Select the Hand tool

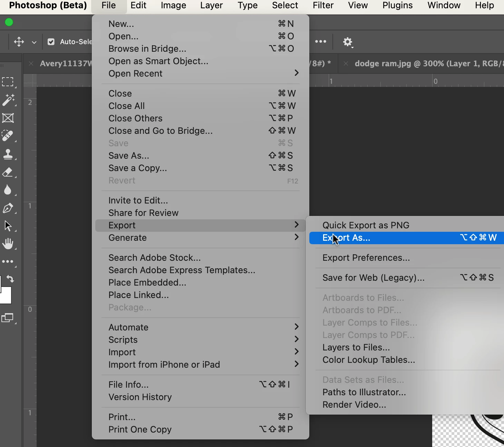(x=8, y=244)
